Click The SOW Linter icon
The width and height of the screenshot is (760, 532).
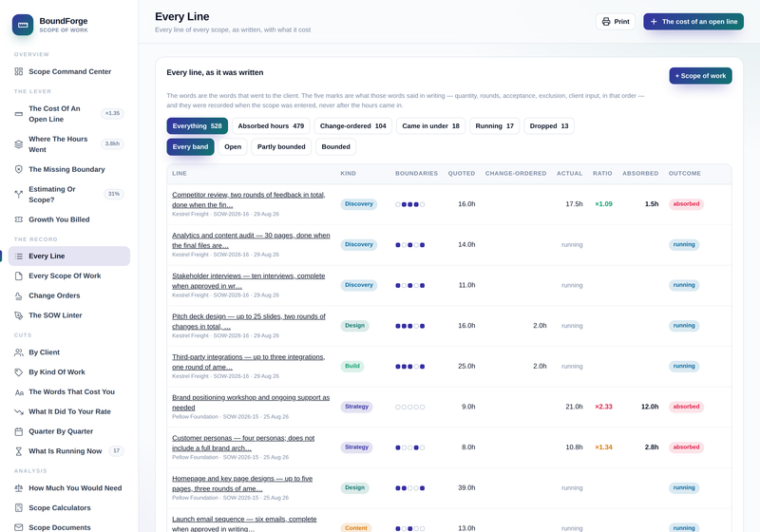point(19,315)
